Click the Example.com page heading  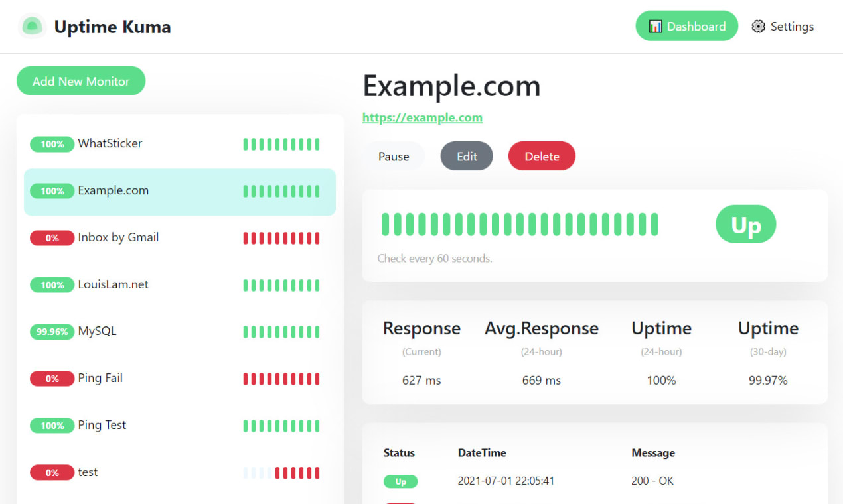[451, 86]
